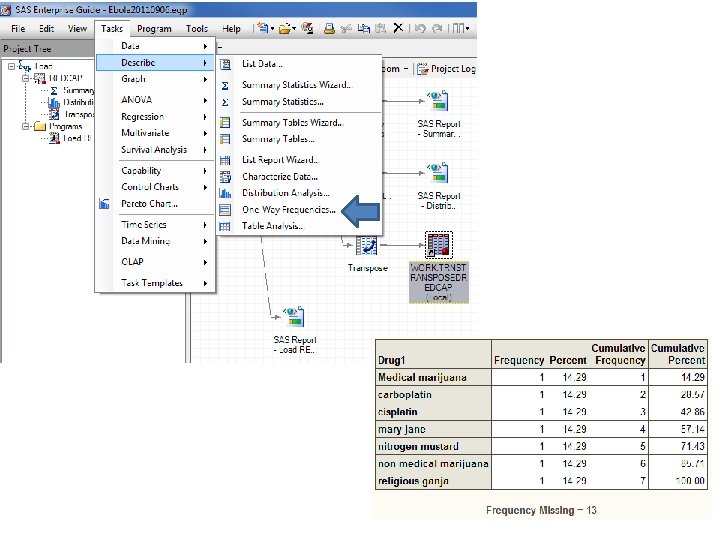Expand the Graph submenu

point(155,79)
